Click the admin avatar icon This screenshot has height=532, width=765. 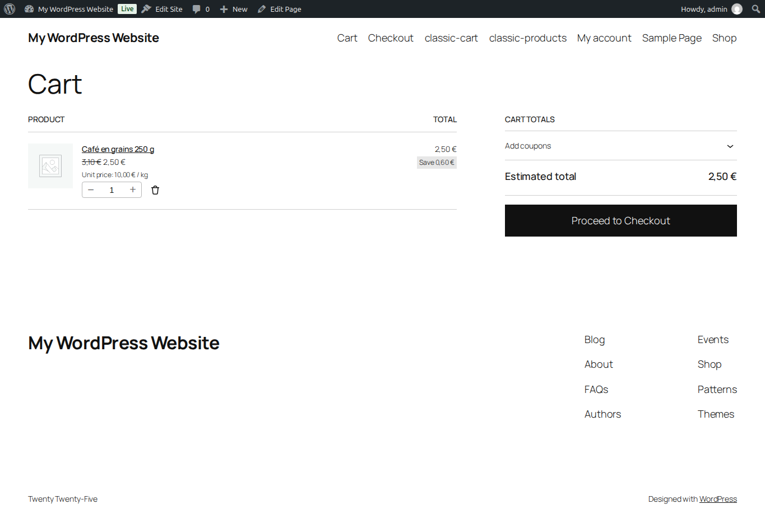coord(737,9)
